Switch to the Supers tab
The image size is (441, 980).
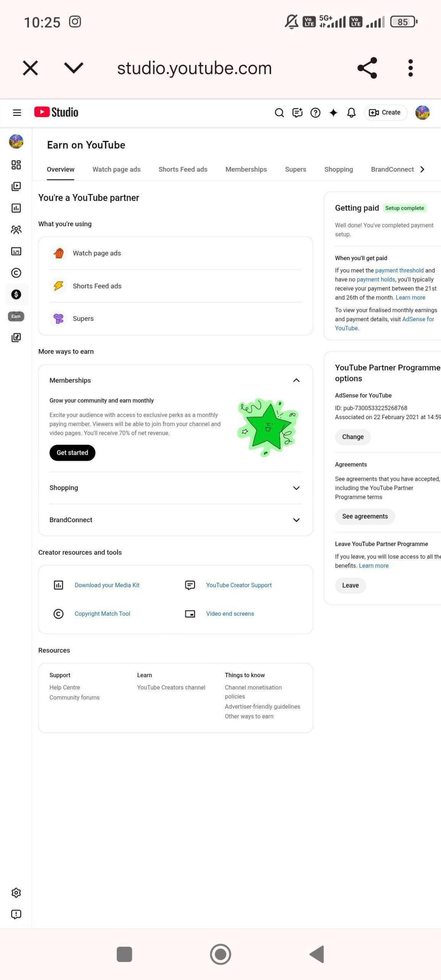pos(295,169)
